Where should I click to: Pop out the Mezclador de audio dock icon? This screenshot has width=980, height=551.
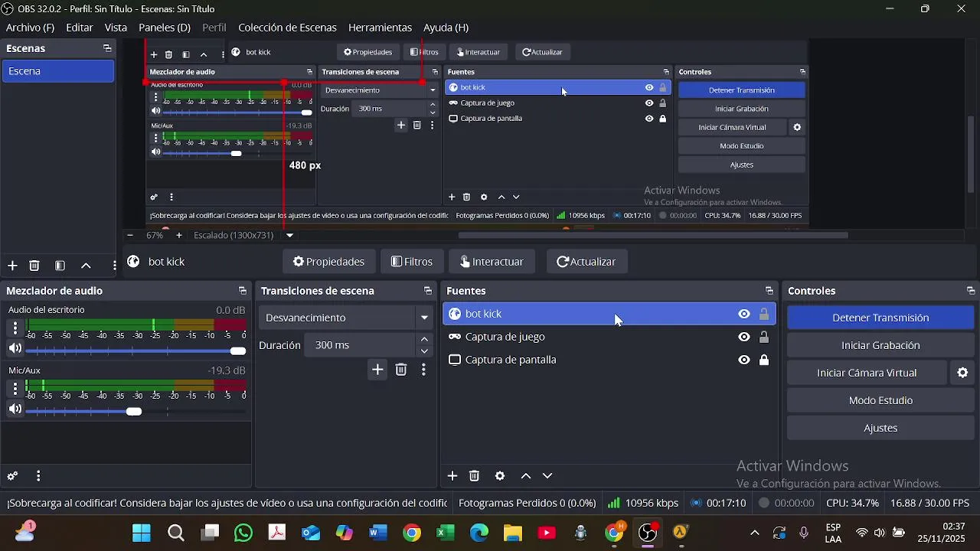pyautogui.click(x=243, y=291)
